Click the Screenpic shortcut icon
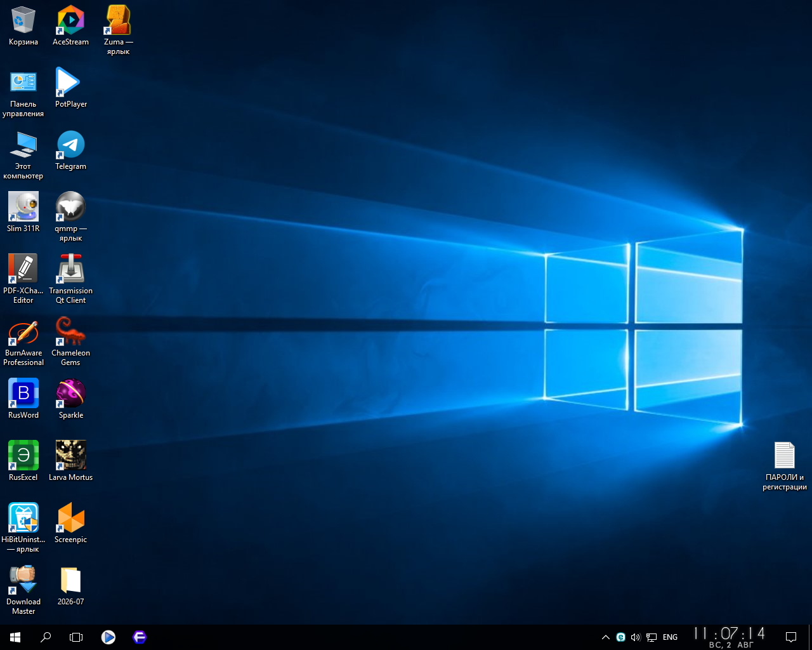 click(x=70, y=524)
